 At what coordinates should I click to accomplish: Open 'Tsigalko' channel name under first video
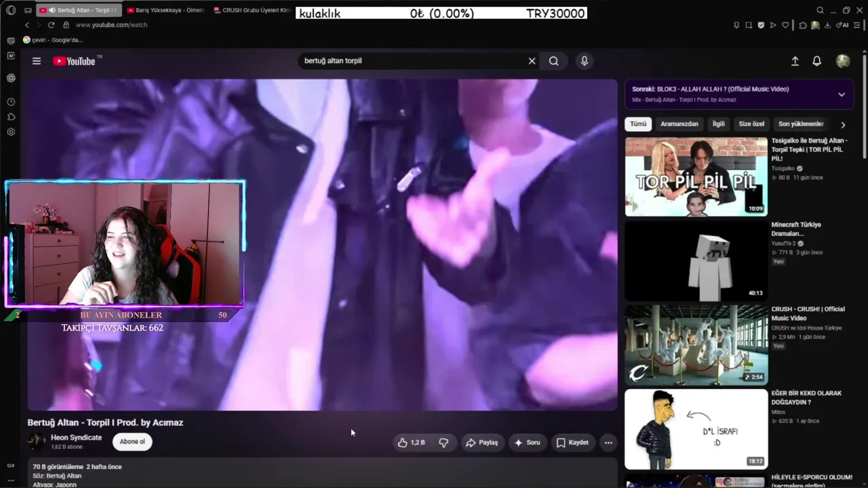783,168
